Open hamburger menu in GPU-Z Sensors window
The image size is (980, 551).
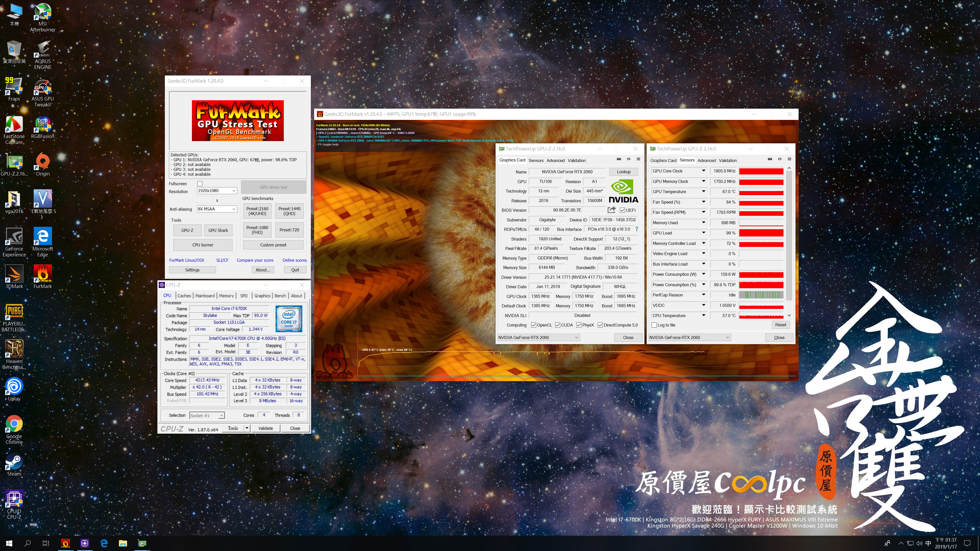789,159
